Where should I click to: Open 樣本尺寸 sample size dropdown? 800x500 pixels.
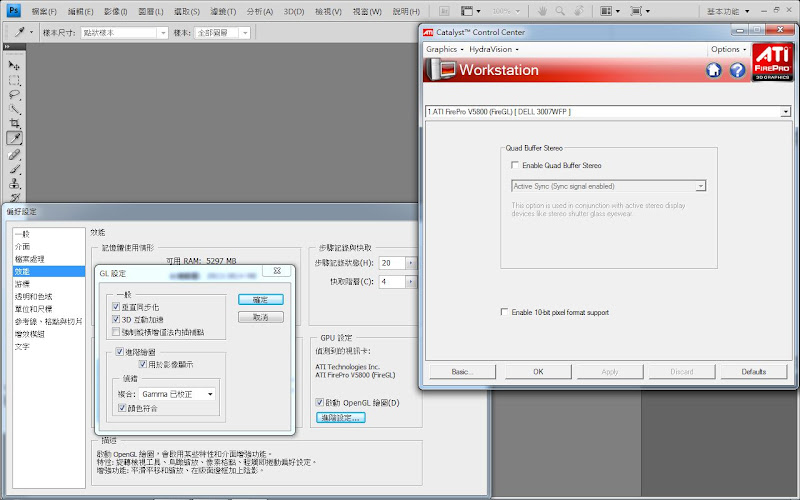click(x=124, y=33)
